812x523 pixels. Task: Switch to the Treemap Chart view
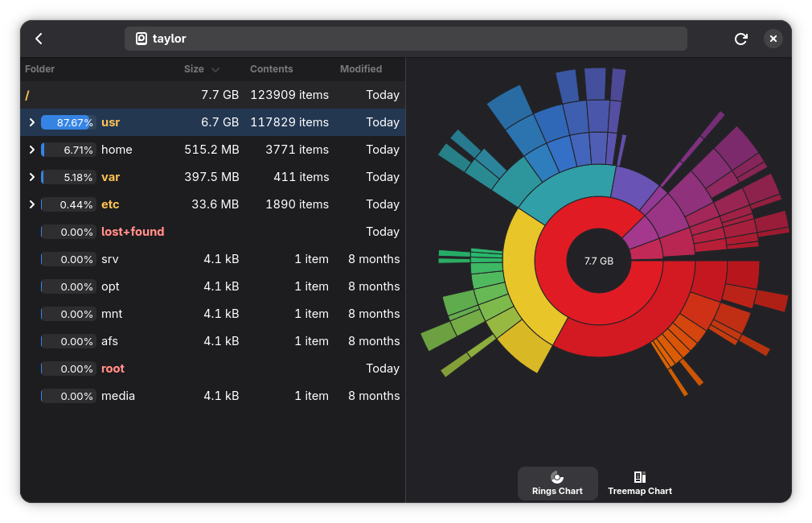click(x=640, y=484)
